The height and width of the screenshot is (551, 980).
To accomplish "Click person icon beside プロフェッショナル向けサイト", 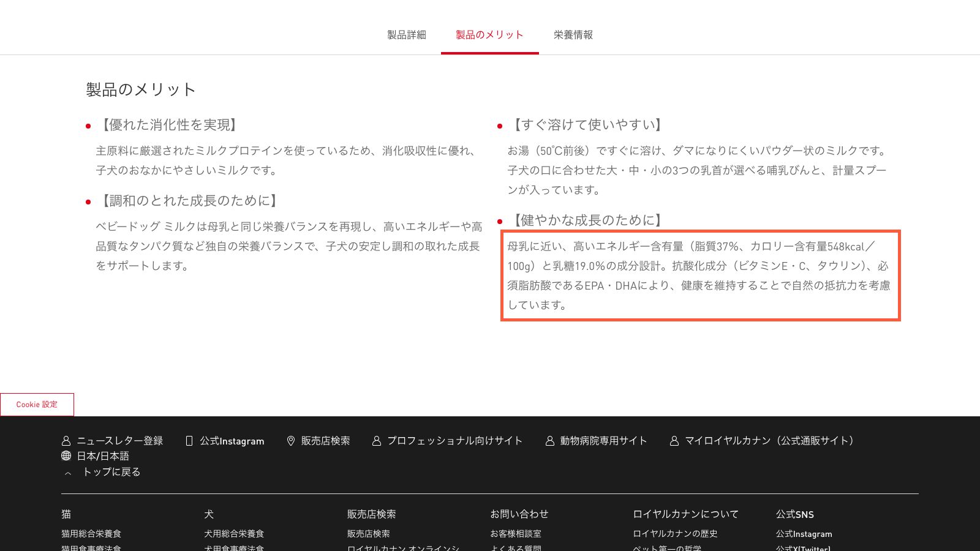I will tap(377, 441).
